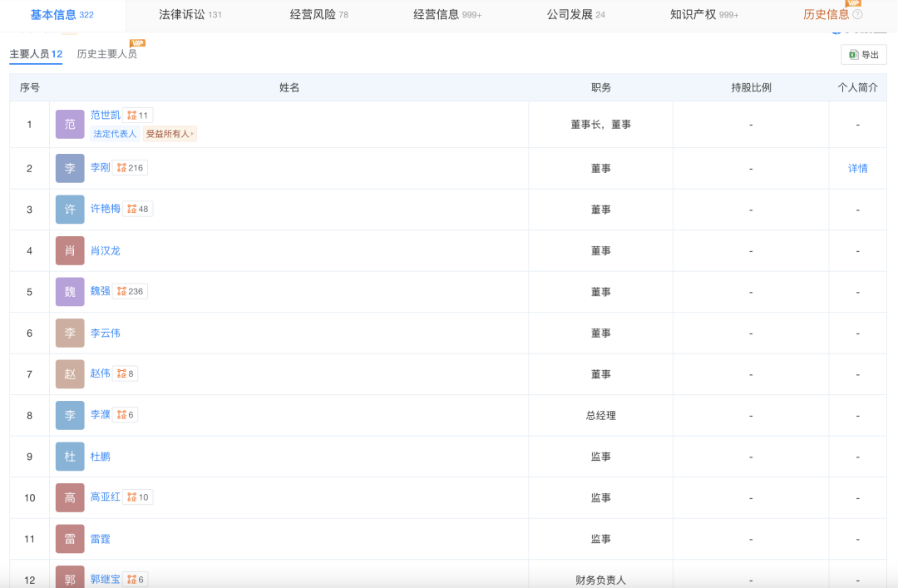Open the 经营风险 tab
The image size is (898, 588).
[x=318, y=15]
